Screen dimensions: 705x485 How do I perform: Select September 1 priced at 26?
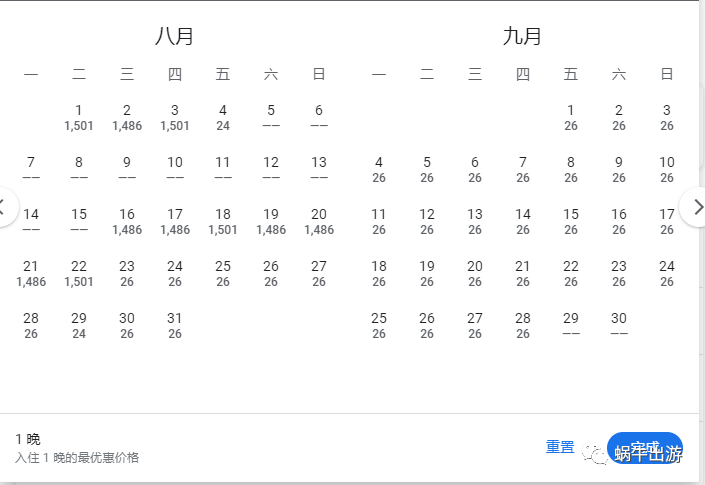(x=571, y=117)
